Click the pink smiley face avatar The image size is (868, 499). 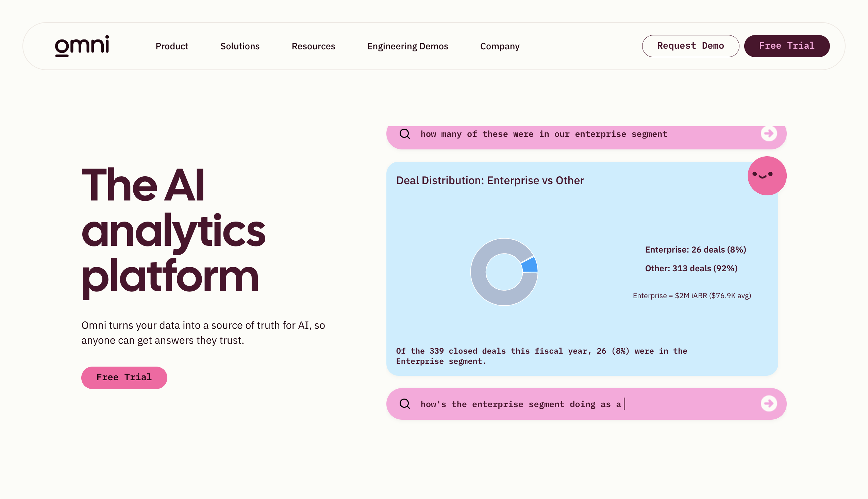click(x=767, y=176)
